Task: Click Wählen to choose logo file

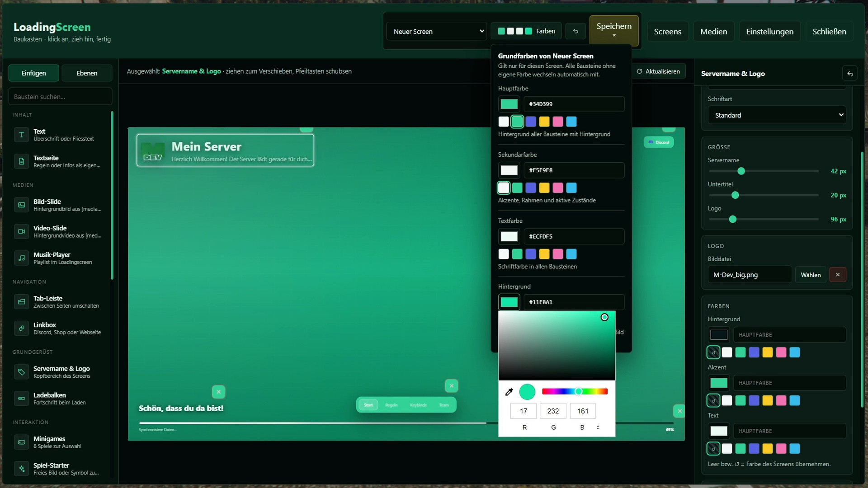Action: [811, 275]
